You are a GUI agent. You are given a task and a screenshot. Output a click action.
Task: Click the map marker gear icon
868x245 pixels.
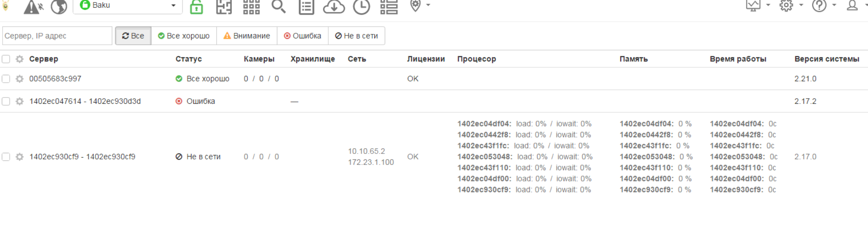[416, 5]
